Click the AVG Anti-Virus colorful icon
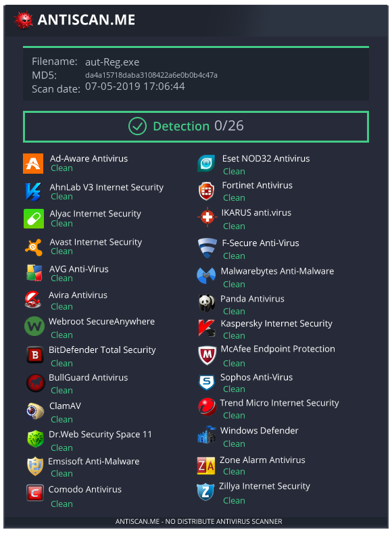Screen dimensions: 392x534 (34, 273)
